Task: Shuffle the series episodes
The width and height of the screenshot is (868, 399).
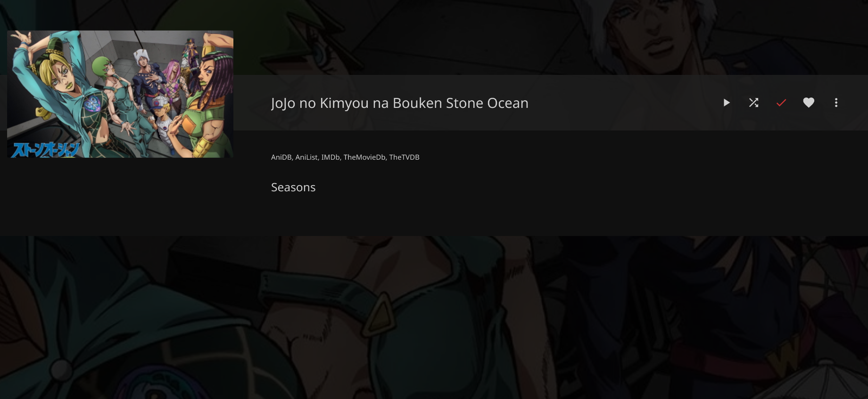Action: [x=753, y=103]
